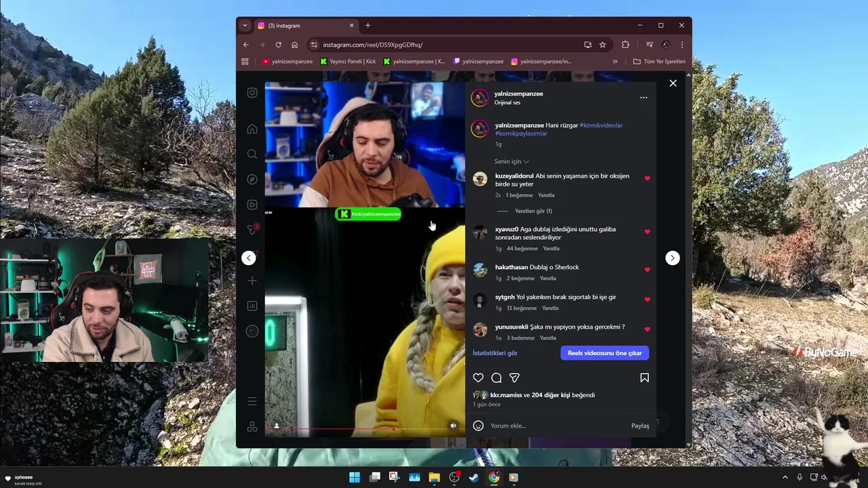This screenshot has width=868, height=488.
Task: Open Windows Start menu
Action: point(355,477)
